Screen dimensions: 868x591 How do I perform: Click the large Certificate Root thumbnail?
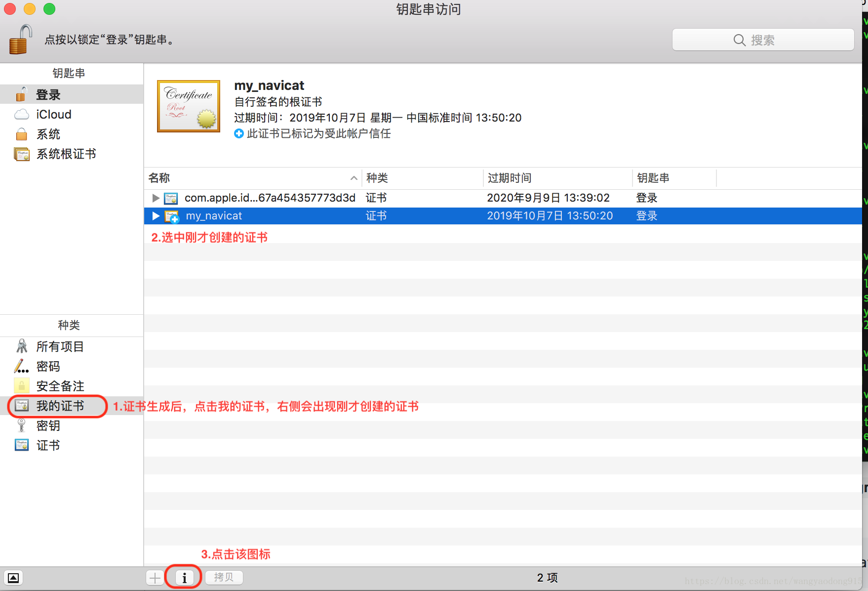189,106
